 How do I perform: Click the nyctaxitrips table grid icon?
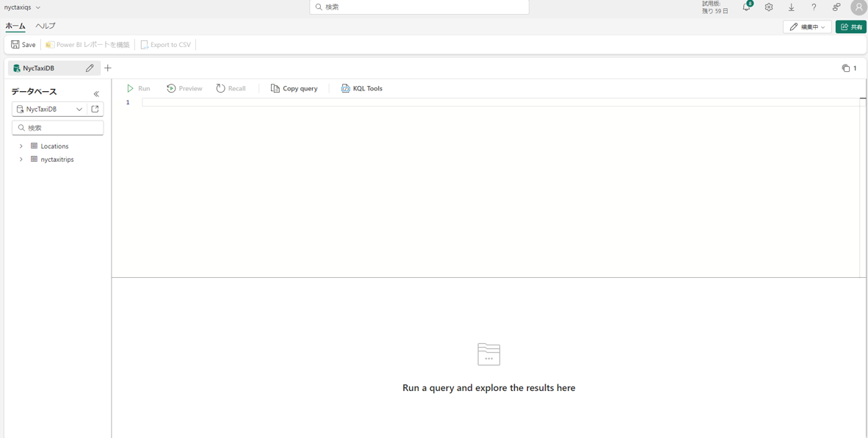coord(34,159)
